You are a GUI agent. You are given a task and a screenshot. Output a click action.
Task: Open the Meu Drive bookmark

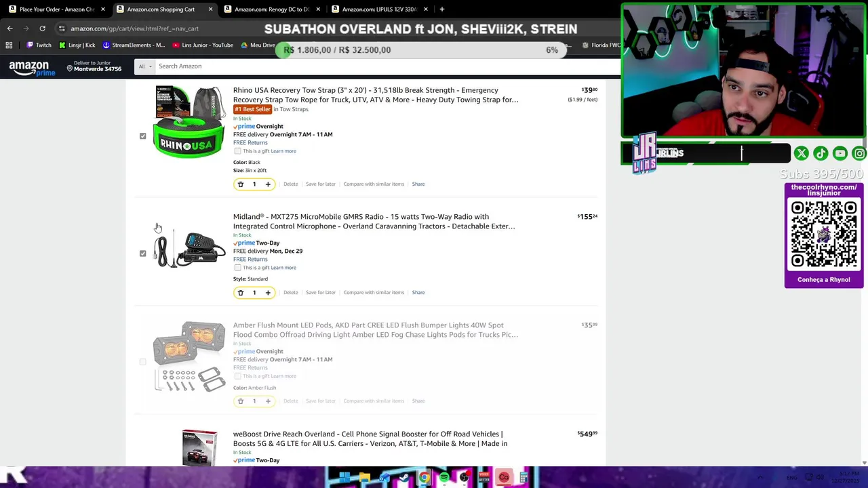point(258,45)
